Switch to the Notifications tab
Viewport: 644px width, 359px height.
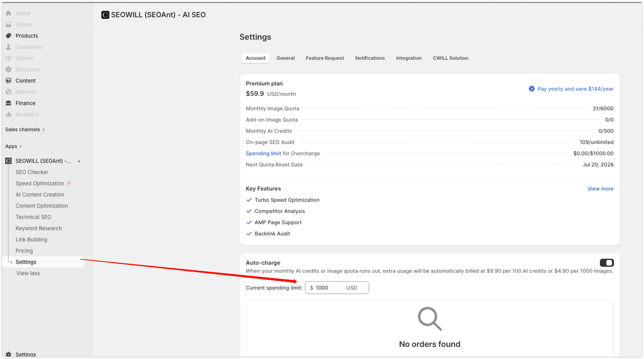370,58
